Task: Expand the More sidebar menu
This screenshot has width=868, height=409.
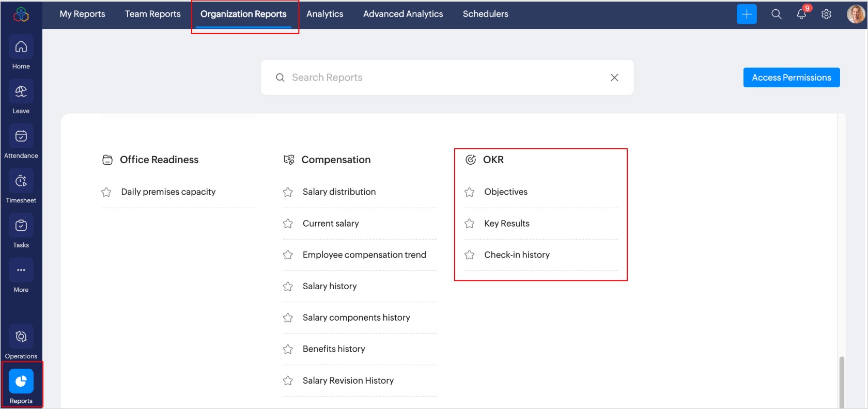Action: pyautogui.click(x=21, y=271)
